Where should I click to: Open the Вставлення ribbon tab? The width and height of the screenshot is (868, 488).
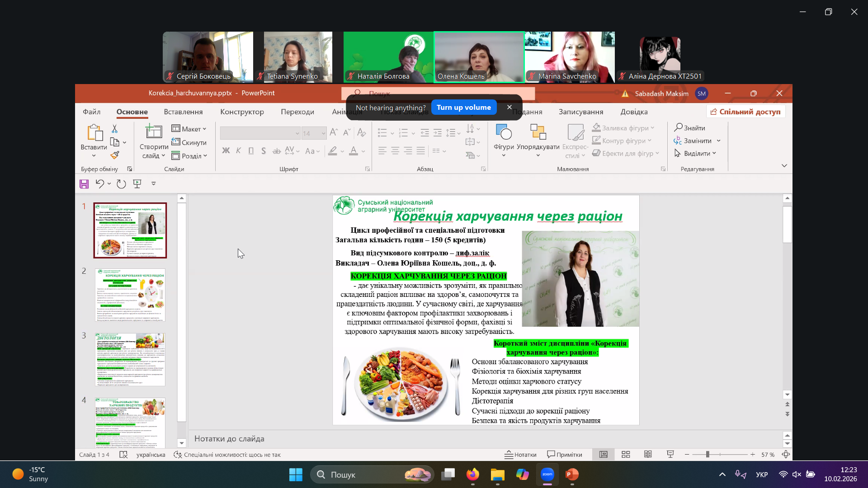pos(183,112)
